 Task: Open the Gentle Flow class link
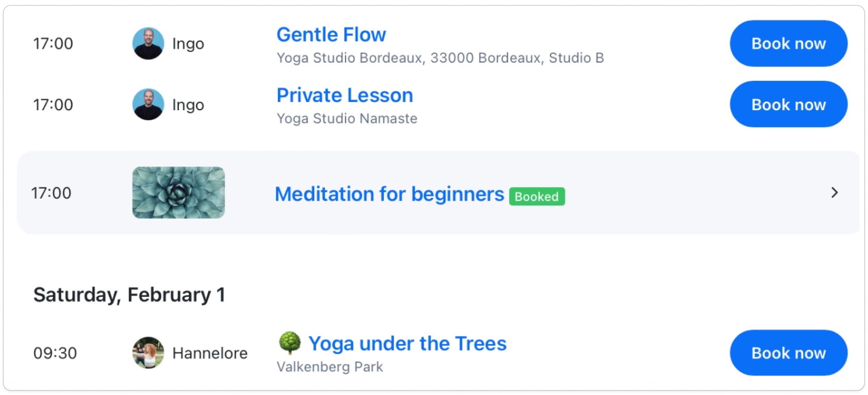pyautogui.click(x=331, y=35)
